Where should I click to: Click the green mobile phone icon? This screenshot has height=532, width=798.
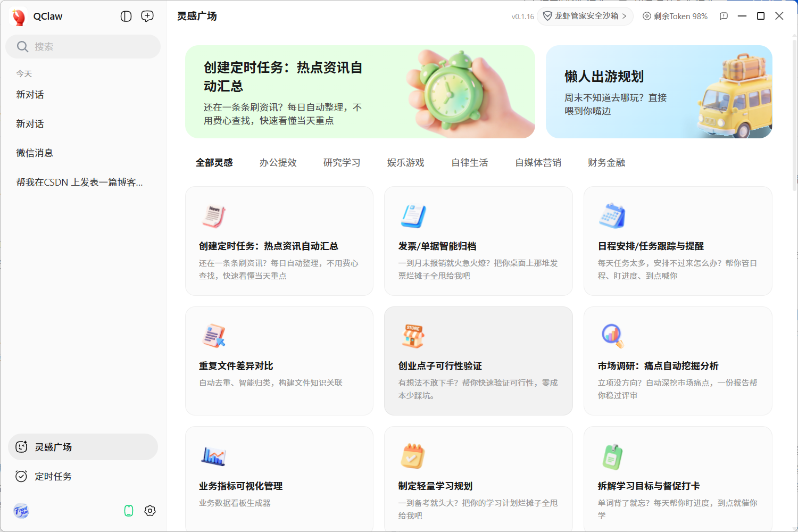coord(129,511)
